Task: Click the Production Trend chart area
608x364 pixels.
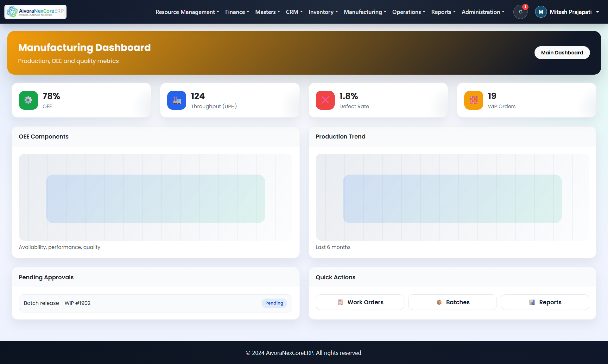Action: 452,197
